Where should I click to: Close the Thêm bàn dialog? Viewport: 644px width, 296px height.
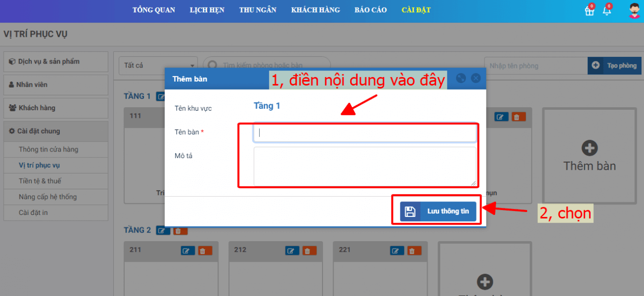(x=475, y=79)
